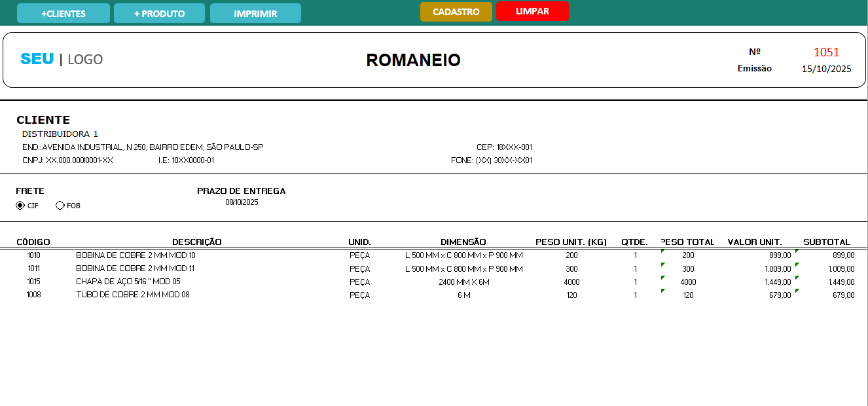Click the emission date 15/10/2025

click(x=826, y=68)
